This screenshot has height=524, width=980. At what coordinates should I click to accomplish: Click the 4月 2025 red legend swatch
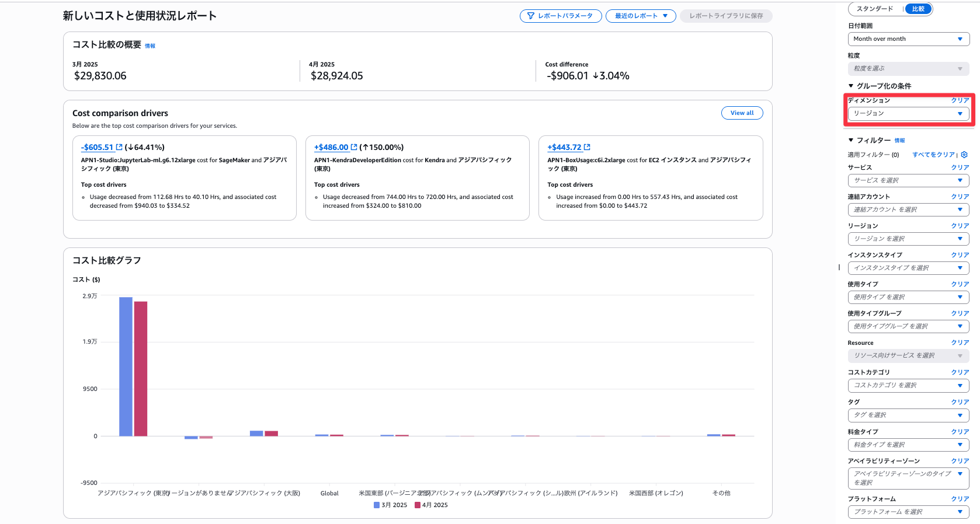pyautogui.click(x=418, y=505)
